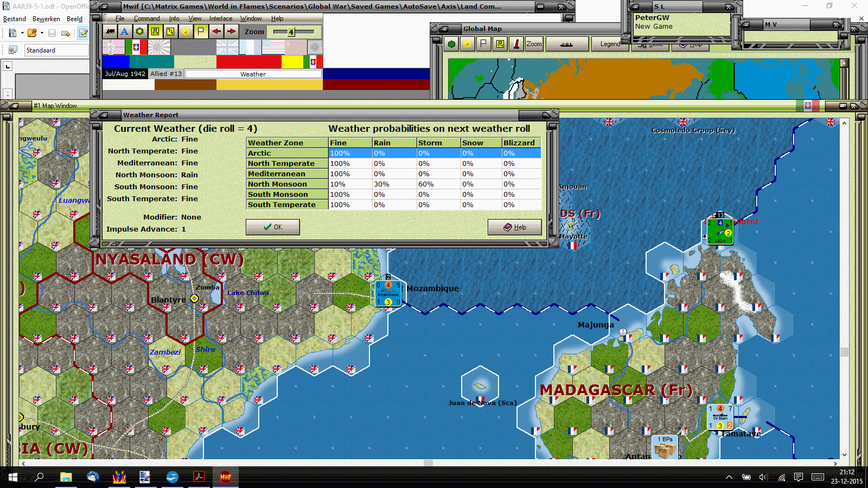
Task: Open the Interface menu
Action: (x=221, y=18)
